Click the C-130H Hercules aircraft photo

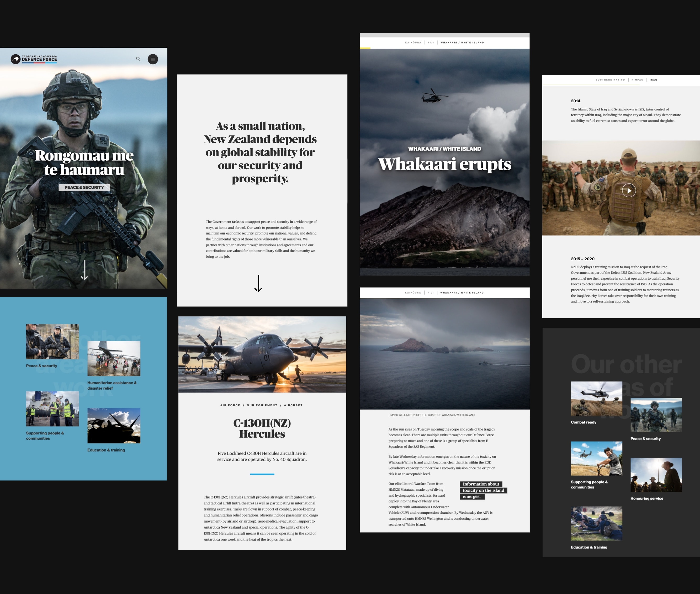262,354
